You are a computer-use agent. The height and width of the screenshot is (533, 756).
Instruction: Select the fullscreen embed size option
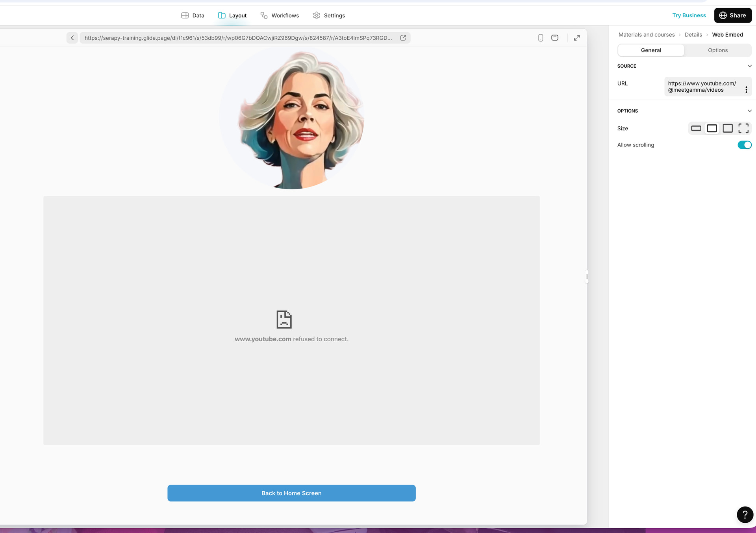pyautogui.click(x=743, y=128)
